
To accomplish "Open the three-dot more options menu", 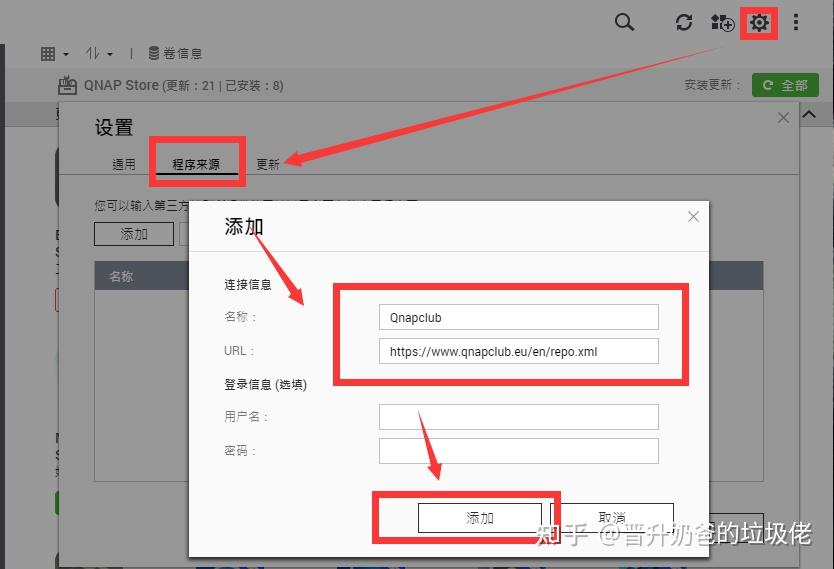I will [x=796, y=22].
